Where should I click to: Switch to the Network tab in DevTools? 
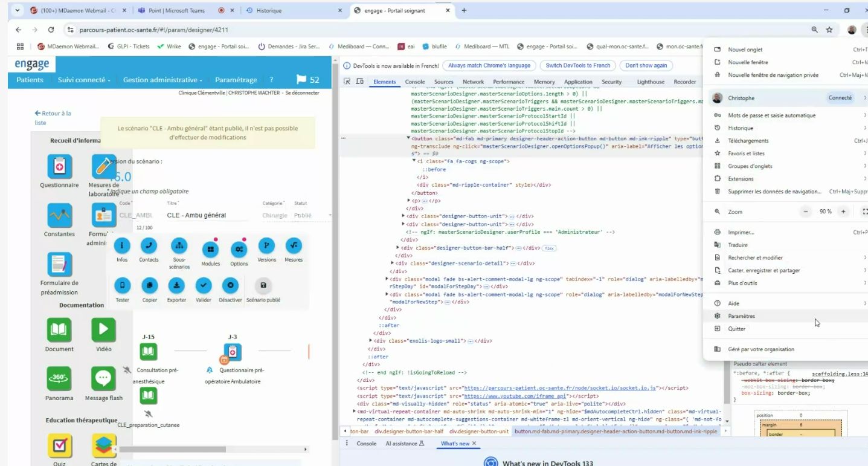pos(473,82)
